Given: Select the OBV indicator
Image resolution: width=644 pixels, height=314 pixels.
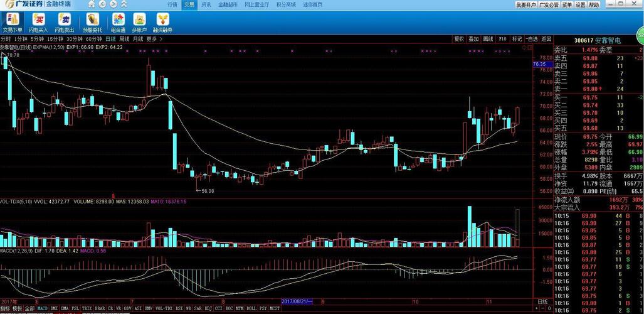Looking at the screenshot, I should 128,308.
